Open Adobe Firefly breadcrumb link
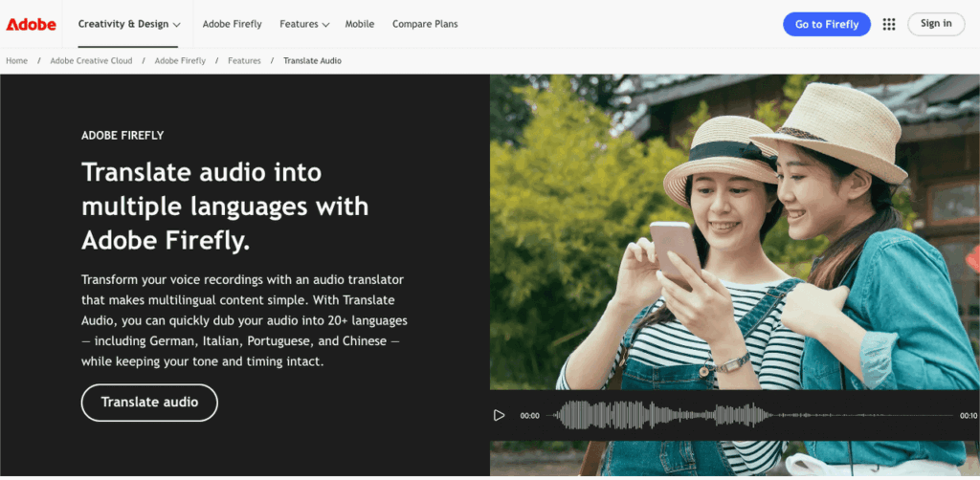The image size is (980, 480). pyautogui.click(x=180, y=60)
